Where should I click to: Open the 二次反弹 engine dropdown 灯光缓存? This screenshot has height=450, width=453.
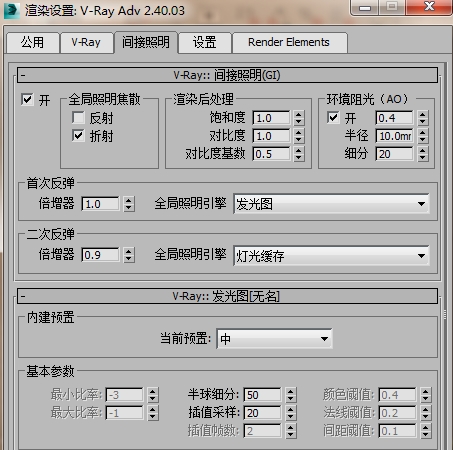331,256
